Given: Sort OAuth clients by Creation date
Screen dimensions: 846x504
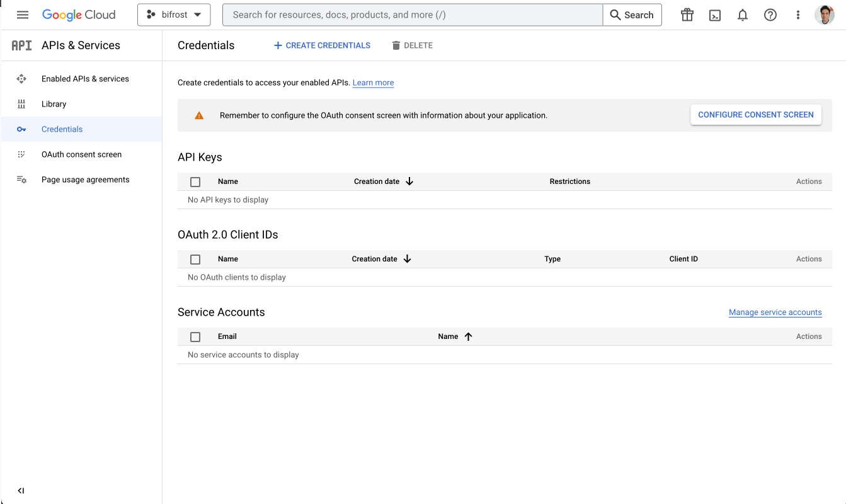Looking at the screenshot, I should (x=374, y=259).
